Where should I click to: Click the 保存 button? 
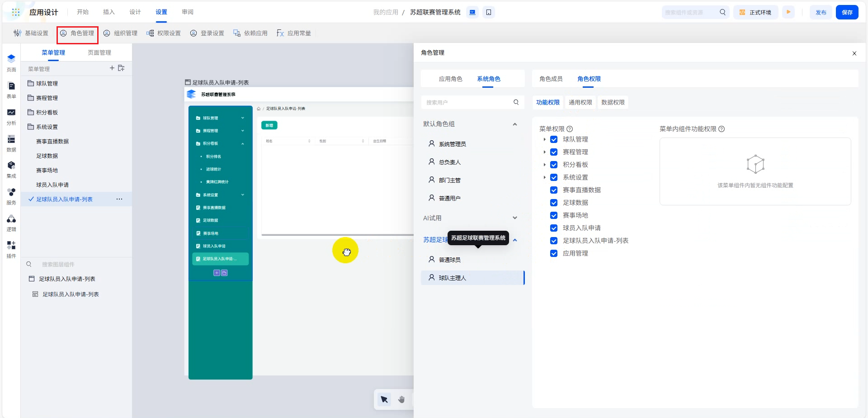(x=847, y=12)
